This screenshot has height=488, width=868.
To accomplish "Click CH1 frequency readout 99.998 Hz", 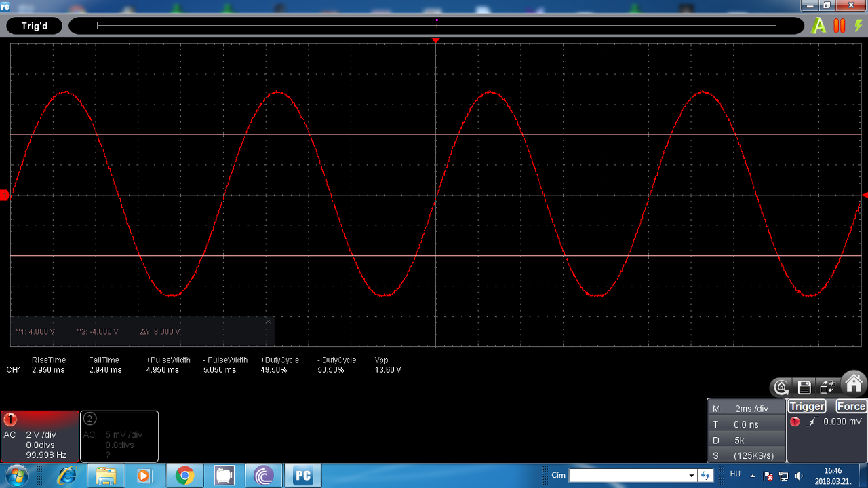I will [x=46, y=455].
